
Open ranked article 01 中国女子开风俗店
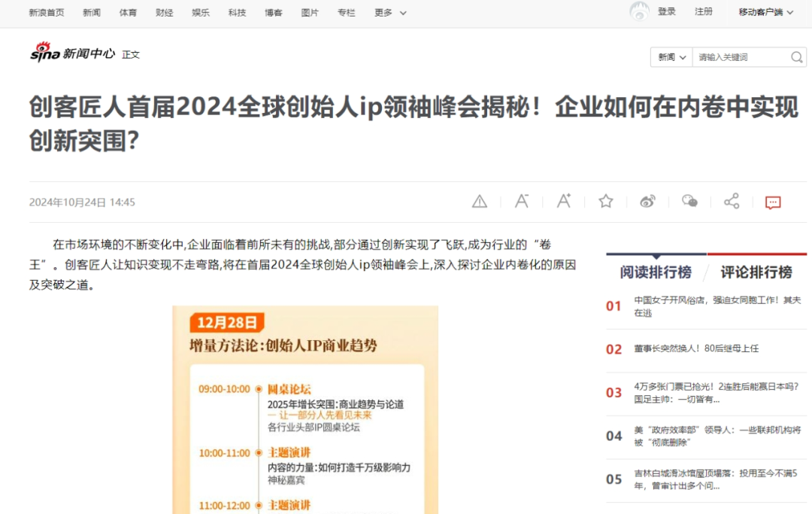[717, 306]
